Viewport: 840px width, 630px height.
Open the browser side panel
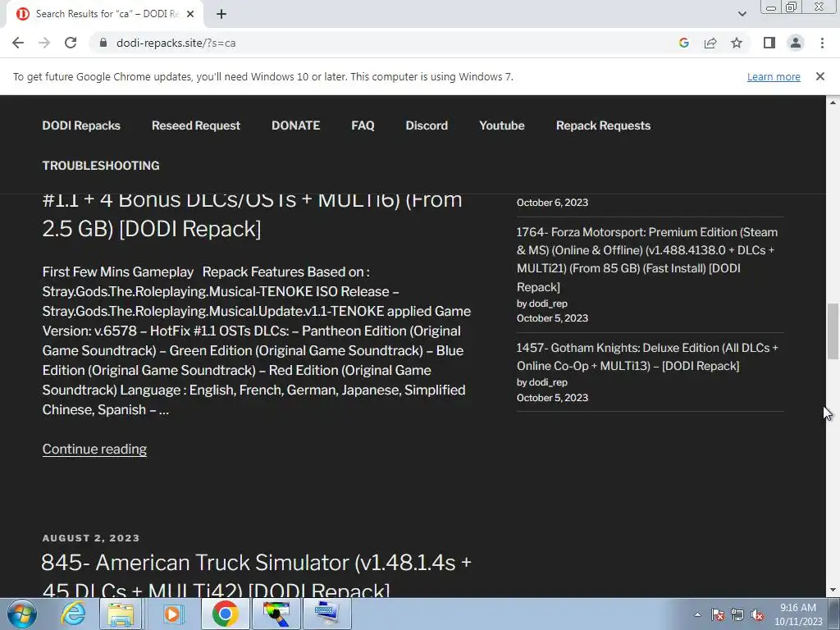pos(769,43)
